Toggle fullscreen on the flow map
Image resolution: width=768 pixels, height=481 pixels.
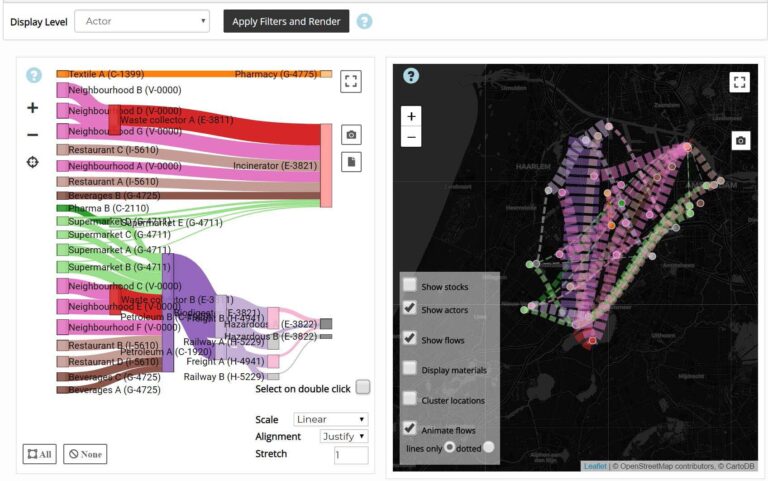tap(740, 82)
